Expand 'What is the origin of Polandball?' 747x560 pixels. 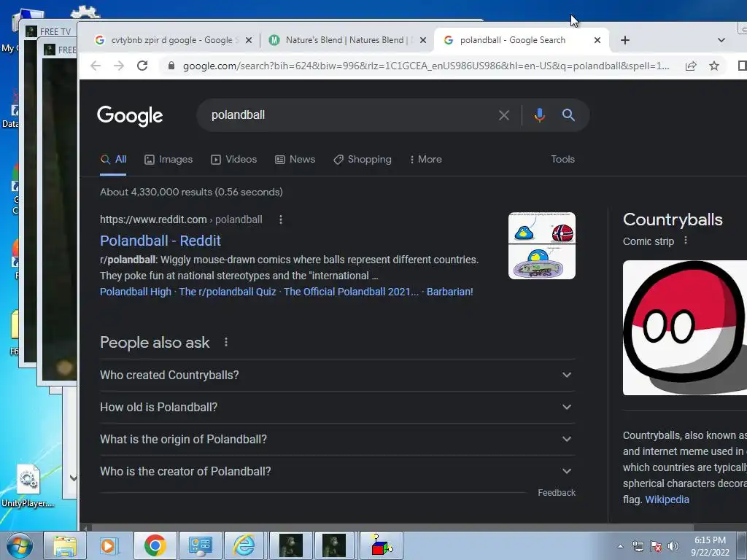[x=337, y=439]
